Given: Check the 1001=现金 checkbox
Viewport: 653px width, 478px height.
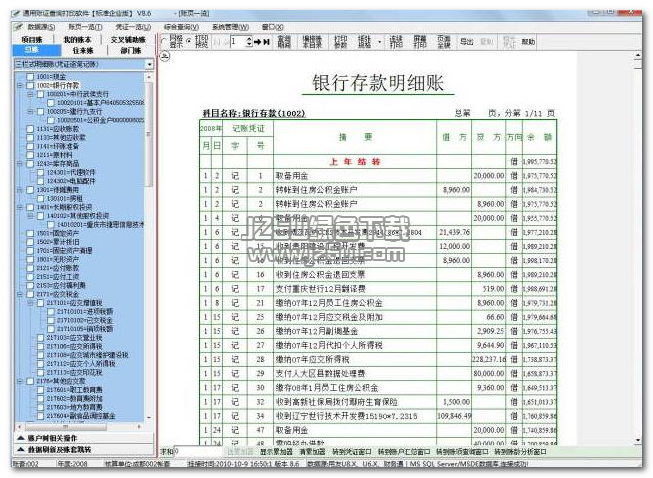Looking at the screenshot, I should tap(30, 77).
